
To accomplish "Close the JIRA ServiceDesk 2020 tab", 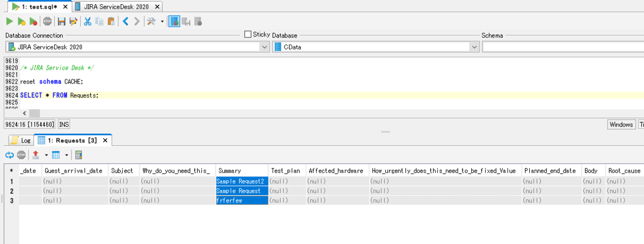I will [x=157, y=7].
